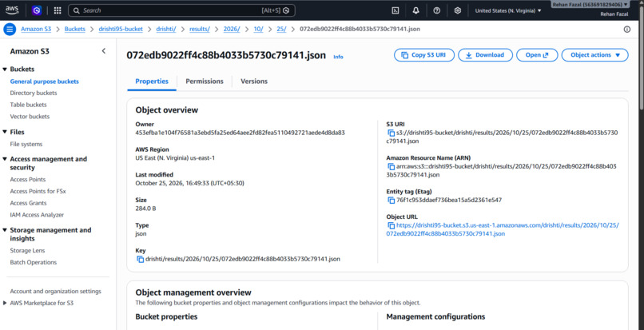Click the Last modified date October 25, 2026
The width and height of the screenshot is (644, 330).
(189, 183)
